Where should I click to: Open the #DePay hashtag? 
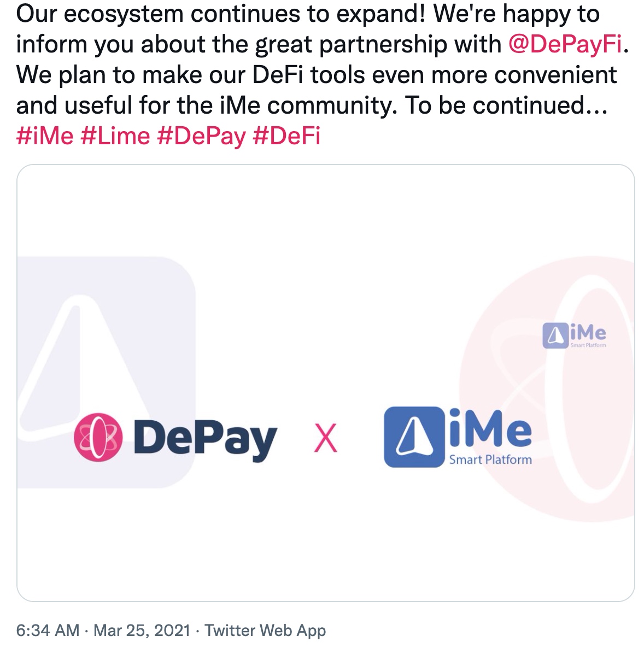[x=201, y=137]
